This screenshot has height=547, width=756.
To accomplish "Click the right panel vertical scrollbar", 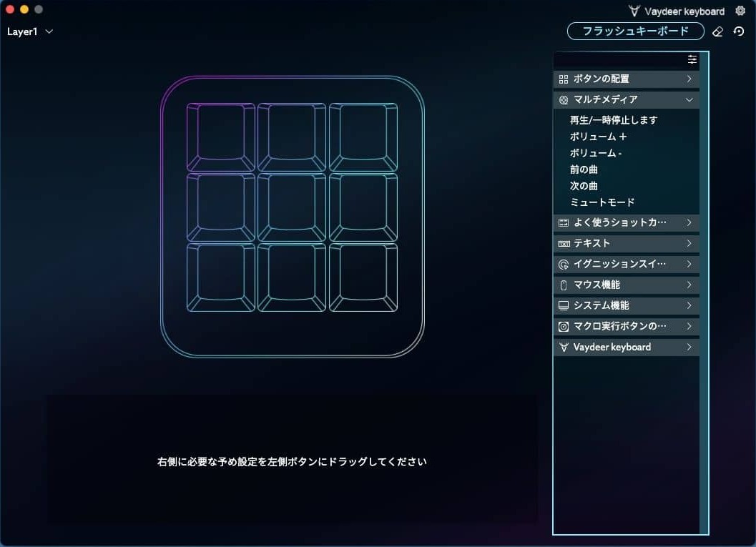I will 704,293.
